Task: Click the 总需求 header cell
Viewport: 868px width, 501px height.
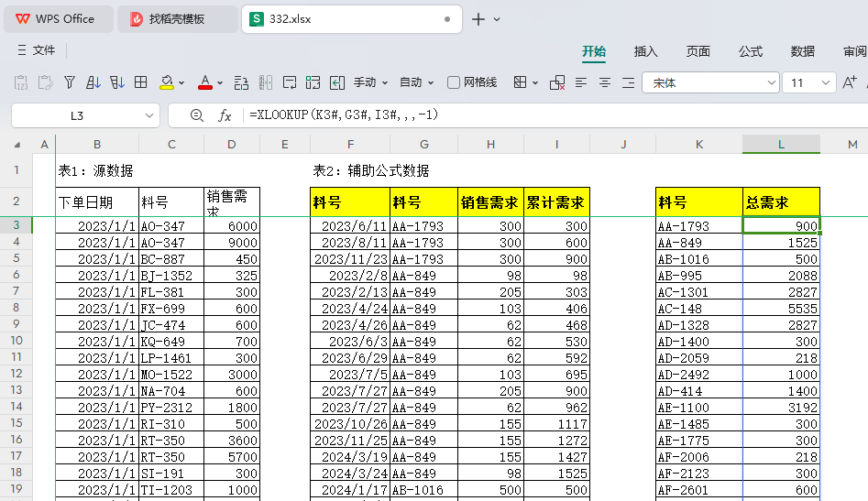Action: pyautogui.click(x=781, y=201)
